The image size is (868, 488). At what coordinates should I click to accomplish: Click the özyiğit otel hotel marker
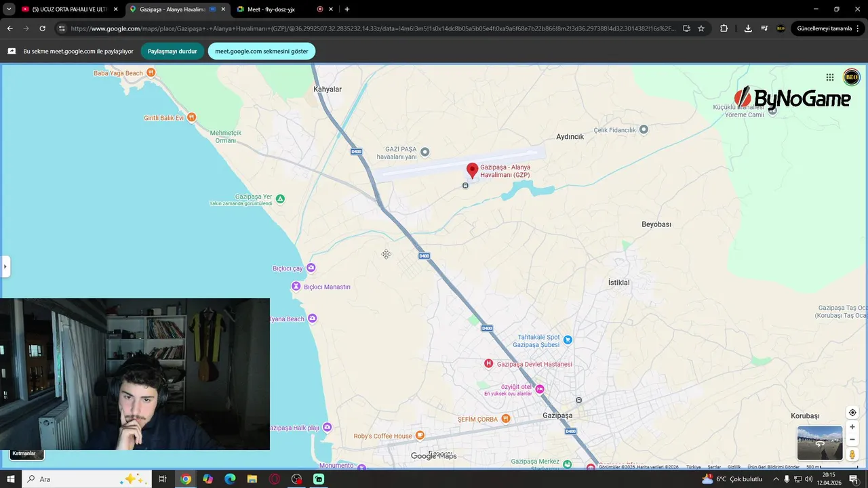pos(540,389)
